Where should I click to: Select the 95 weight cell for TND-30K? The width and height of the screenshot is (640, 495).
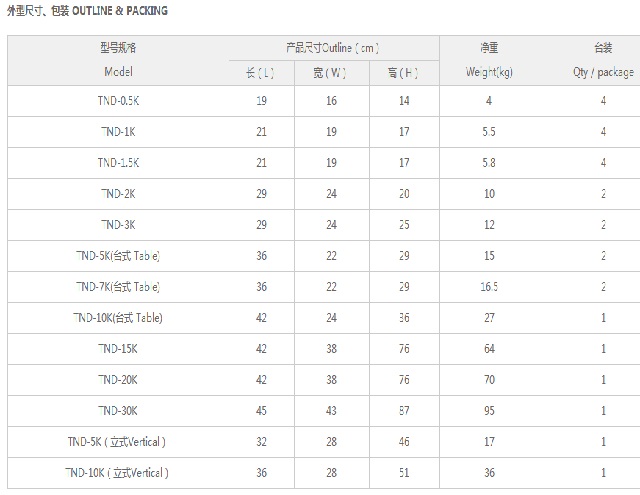coord(489,411)
